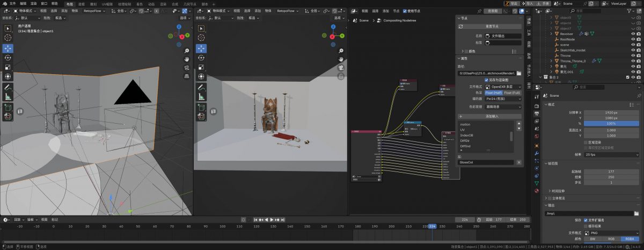Image resolution: width=644 pixels, height=250 pixels.
Task: Click the camera view icon in left viewport
Action: tap(187, 67)
